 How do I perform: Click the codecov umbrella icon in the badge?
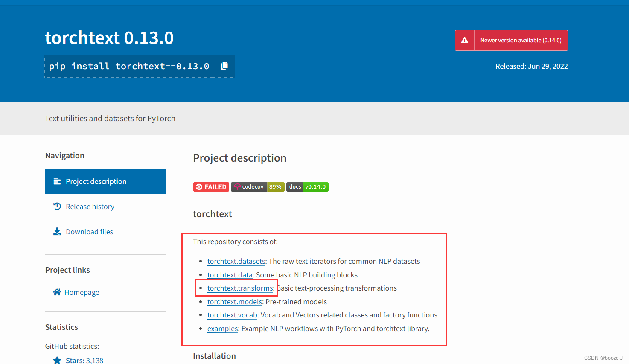(x=236, y=186)
